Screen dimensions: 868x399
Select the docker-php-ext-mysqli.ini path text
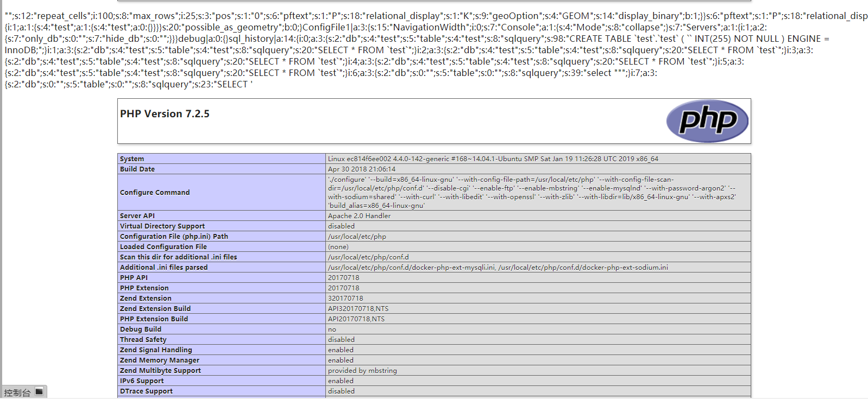pos(412,268)
